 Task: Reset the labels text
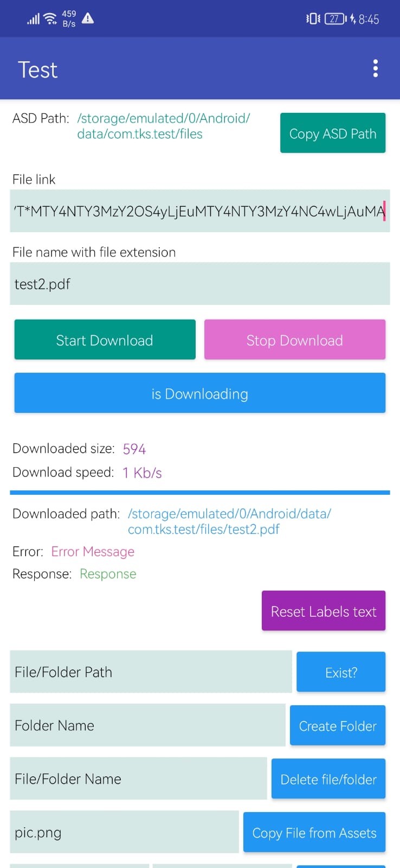pyautogui.click(x=323, y=611)
